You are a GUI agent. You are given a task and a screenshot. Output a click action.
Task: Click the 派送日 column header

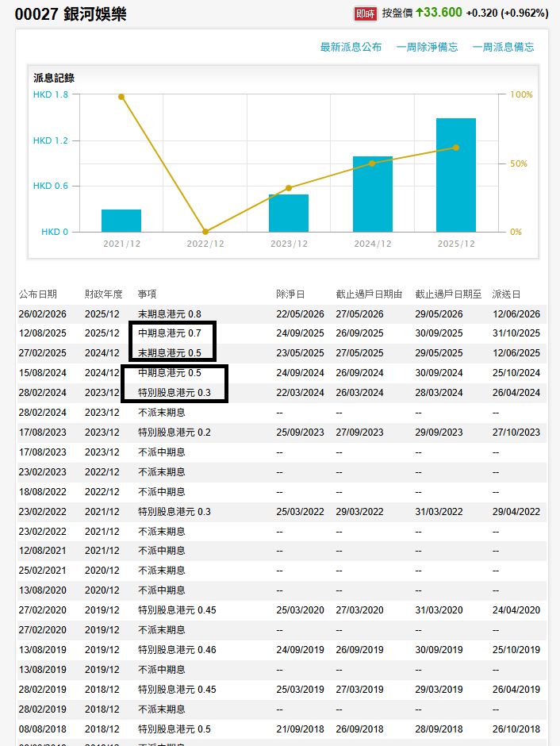tap(506, 294)
